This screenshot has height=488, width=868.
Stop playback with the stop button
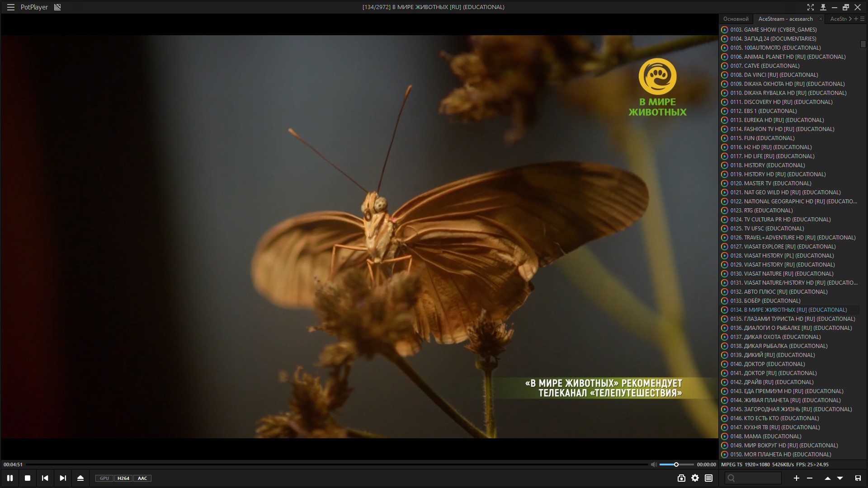point(28,478)
